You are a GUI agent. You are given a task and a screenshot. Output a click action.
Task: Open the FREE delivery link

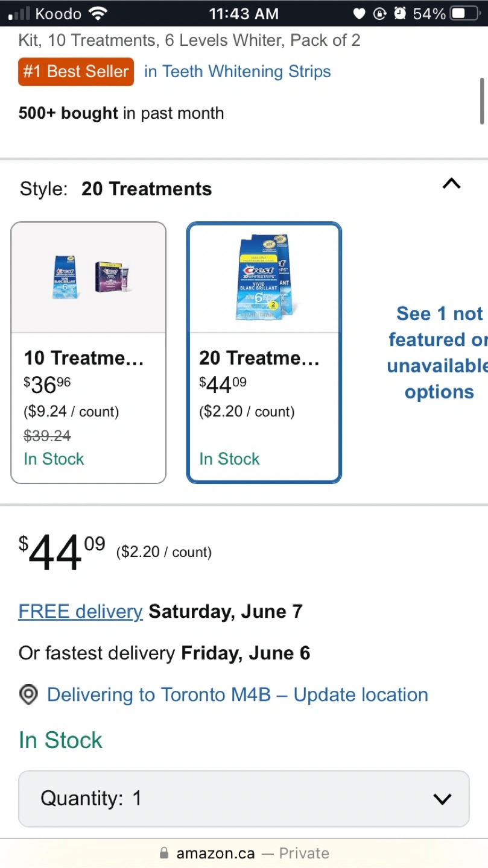[x=80, y=611]
